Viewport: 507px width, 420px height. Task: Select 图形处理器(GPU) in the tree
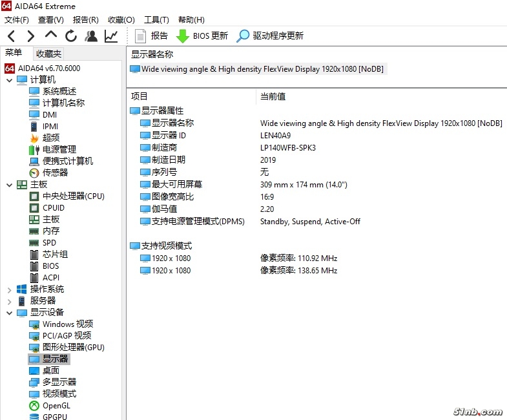click(x=73, y=348)
